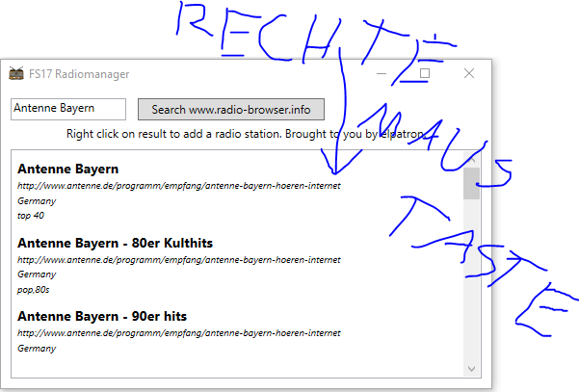Viewport: 579px width, 392px height.
Task: Click the scrollbar down arrow in results list
Action: coord(471,369)
